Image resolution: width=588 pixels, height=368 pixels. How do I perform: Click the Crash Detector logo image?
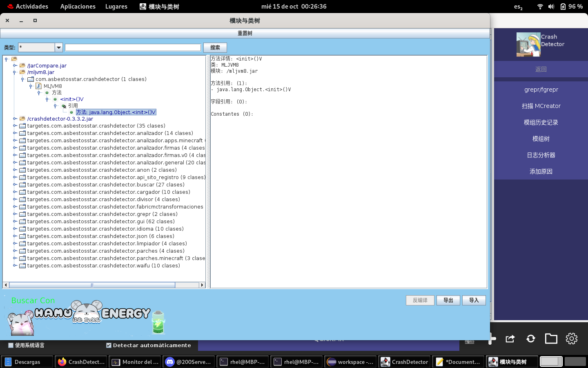(528, 45)
